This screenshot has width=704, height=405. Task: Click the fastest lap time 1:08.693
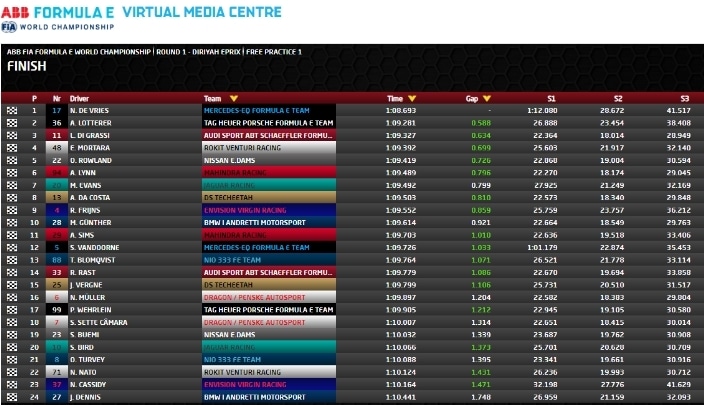[x=401, y=110]
